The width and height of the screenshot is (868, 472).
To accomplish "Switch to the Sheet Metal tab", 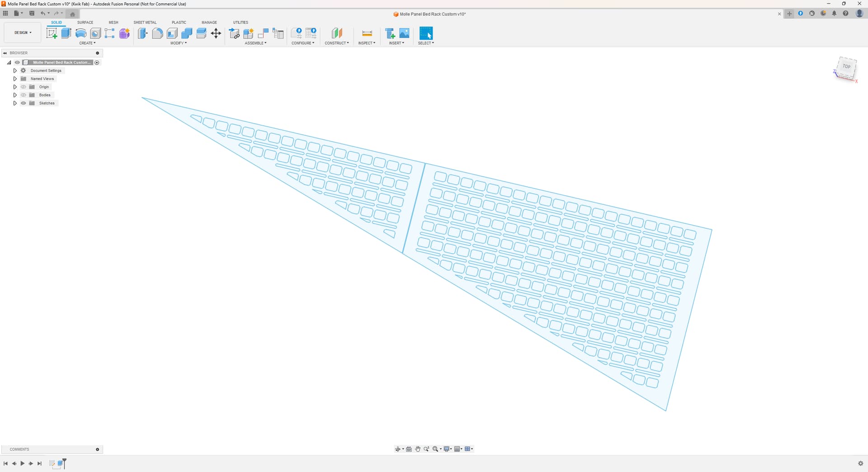I will [145, 22].
